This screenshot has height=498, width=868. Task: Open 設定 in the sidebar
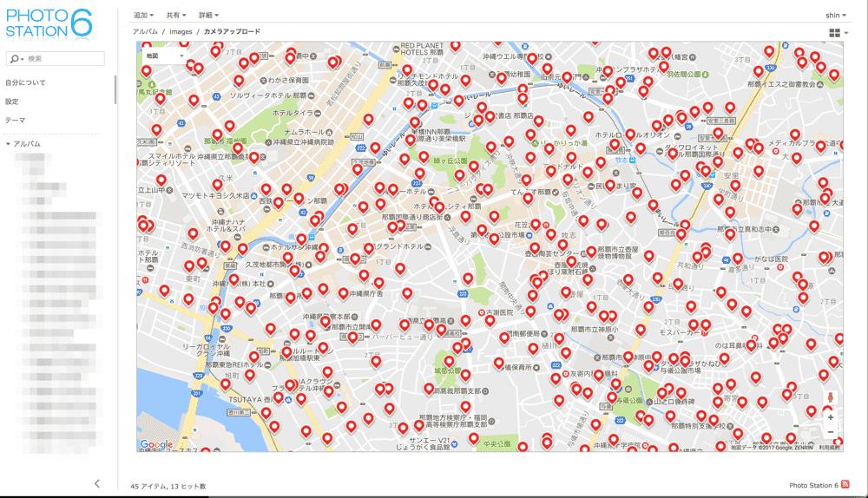pyautogui.click(x=11, y=102)
